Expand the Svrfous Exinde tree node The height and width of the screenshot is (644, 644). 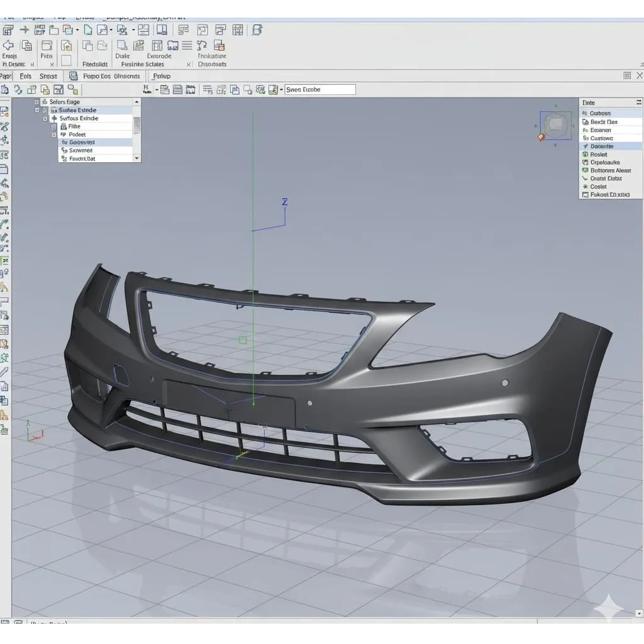[x=45, y=118]
